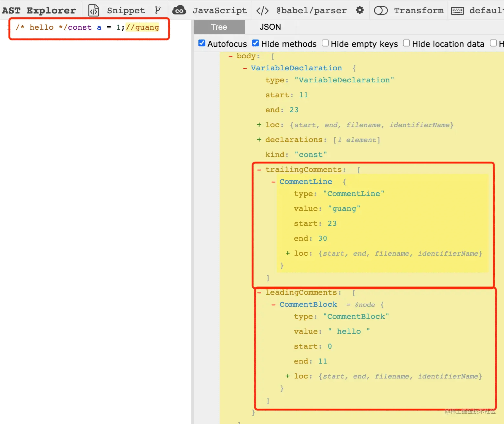Viewport: 504px width, 424px height.
Task: Click the value "guang" entry
Action: pyautogui.click(x=344, y=209)
